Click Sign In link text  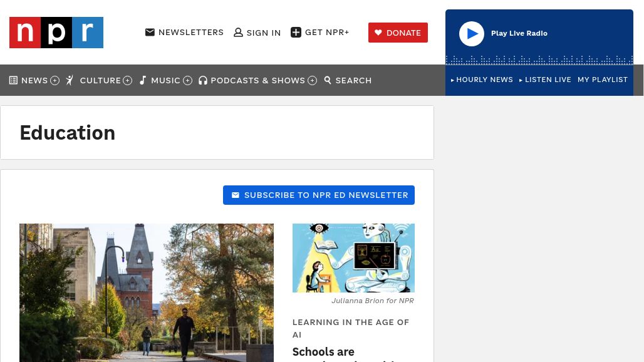264,33
